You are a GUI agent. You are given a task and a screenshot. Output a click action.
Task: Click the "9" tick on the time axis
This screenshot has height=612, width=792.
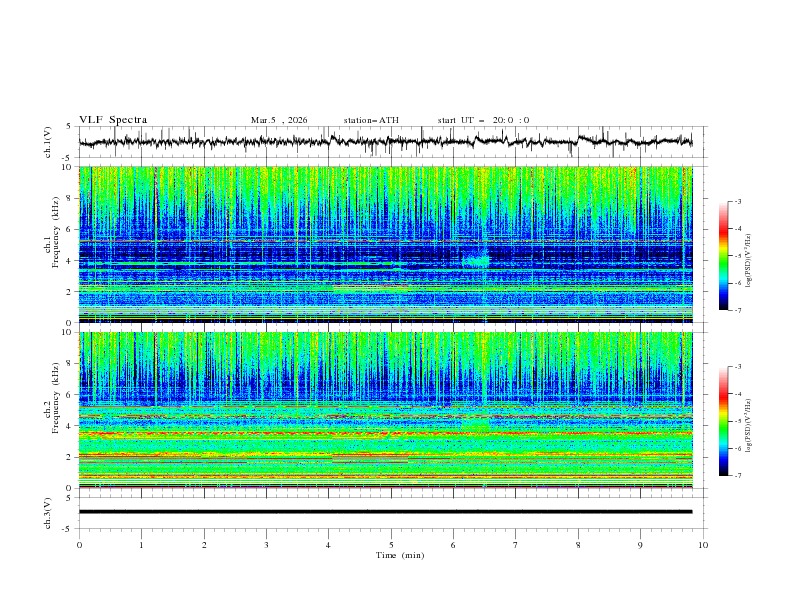pyautogui.click(x=640, y=545)
